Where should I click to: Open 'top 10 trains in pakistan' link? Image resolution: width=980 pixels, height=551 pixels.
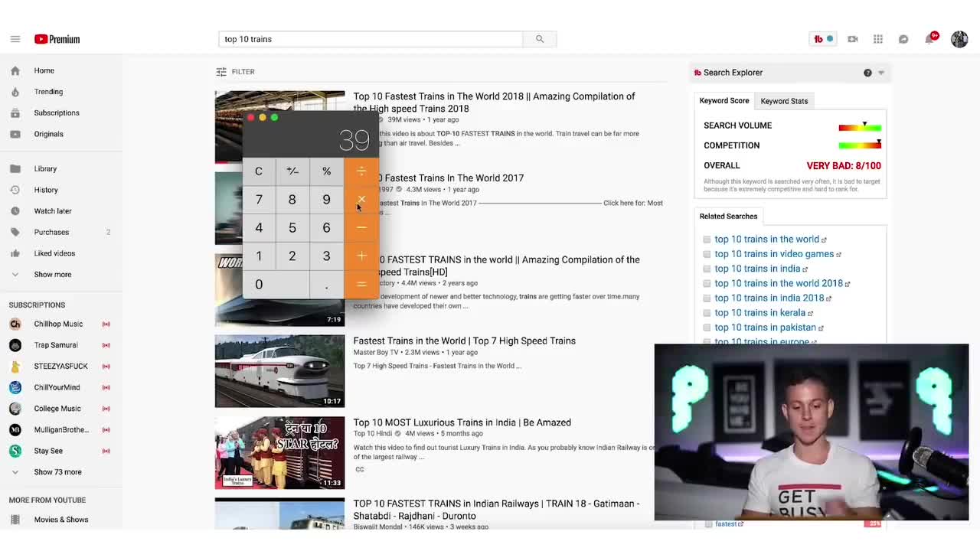coord(764,328)
